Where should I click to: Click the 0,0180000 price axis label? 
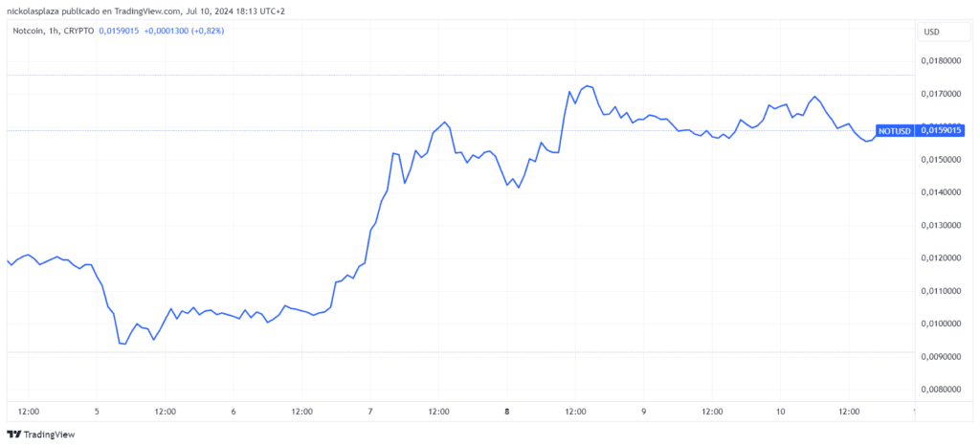point(942,61)
